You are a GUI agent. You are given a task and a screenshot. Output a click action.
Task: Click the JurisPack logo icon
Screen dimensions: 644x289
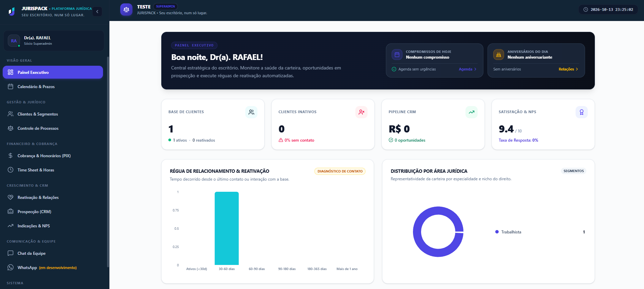[x=12, y=12]
